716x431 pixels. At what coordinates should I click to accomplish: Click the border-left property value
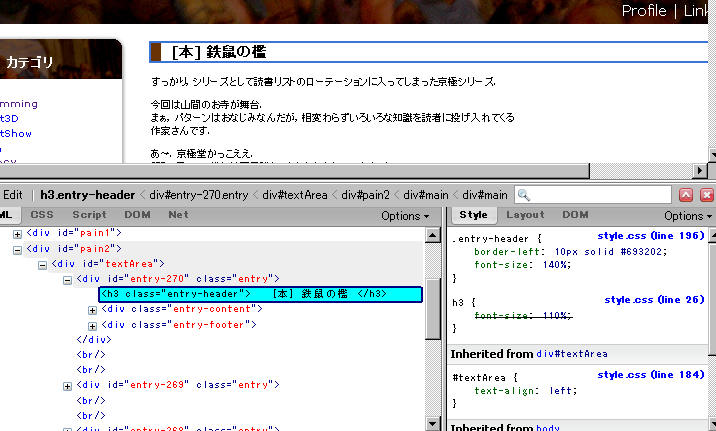pyautogui.click(x=611, y=252)
